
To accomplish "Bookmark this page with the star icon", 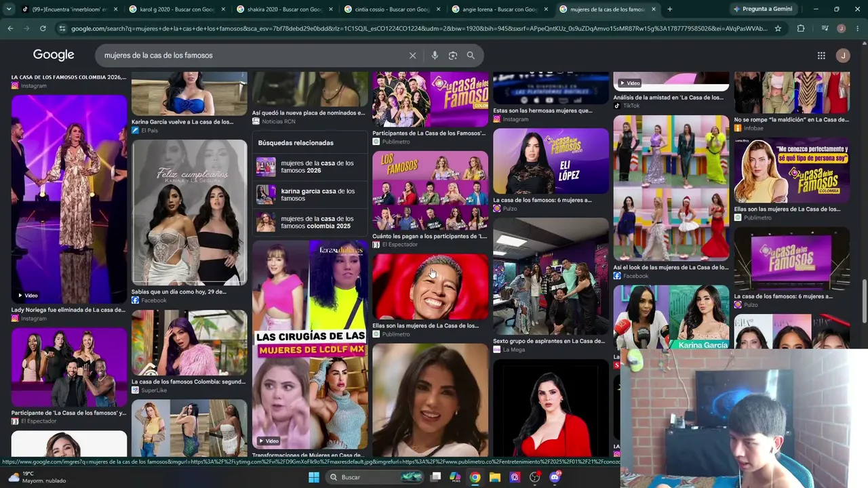I will click(x=778, y=28).
